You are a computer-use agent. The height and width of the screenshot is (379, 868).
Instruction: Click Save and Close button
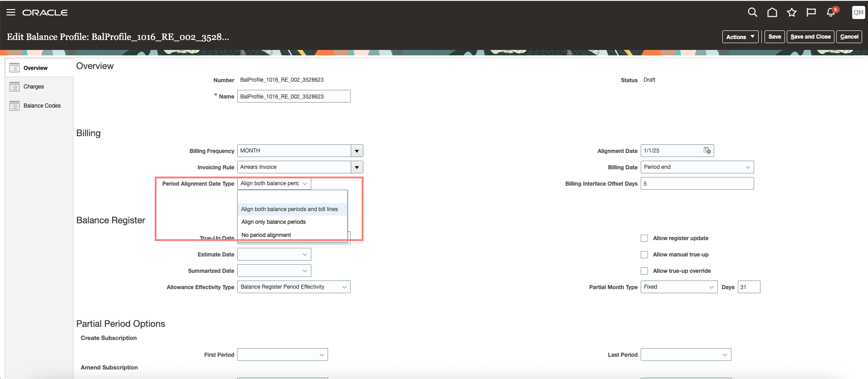pyautogui.click(x=810, y=37)
